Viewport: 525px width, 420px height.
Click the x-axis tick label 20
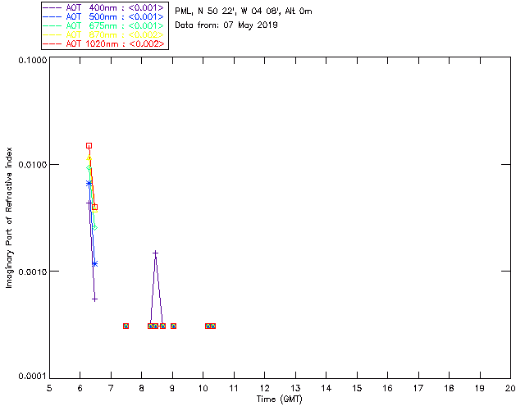pos(510,388)
